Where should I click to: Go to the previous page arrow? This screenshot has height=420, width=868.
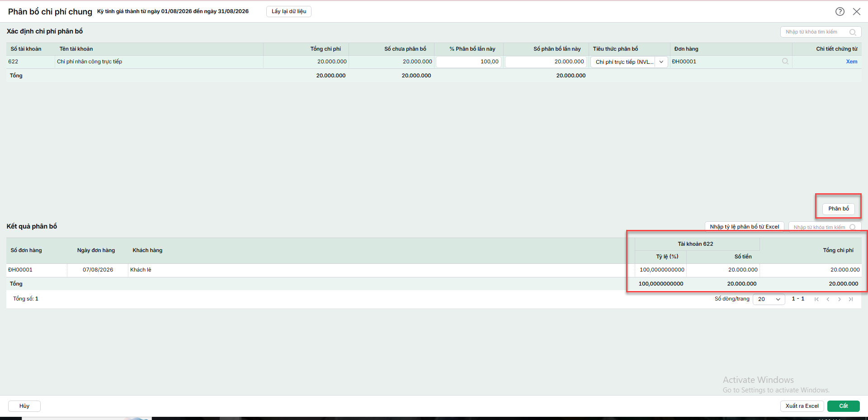[828, 299]
